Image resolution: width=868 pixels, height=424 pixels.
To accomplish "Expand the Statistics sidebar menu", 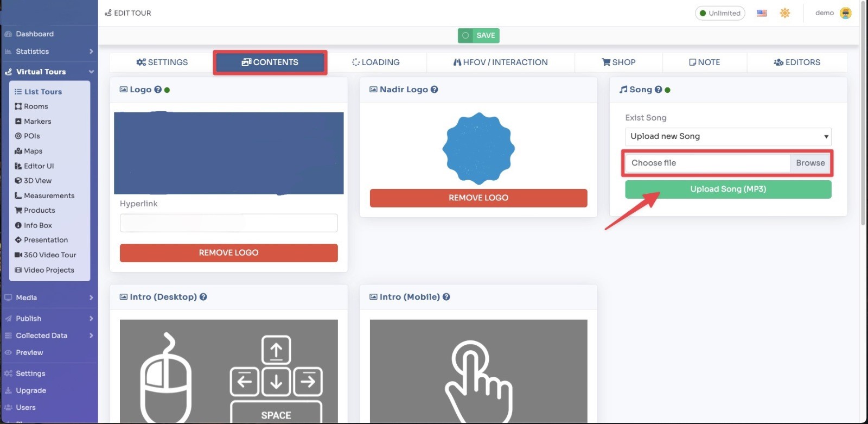I will (x=49, y=52).
